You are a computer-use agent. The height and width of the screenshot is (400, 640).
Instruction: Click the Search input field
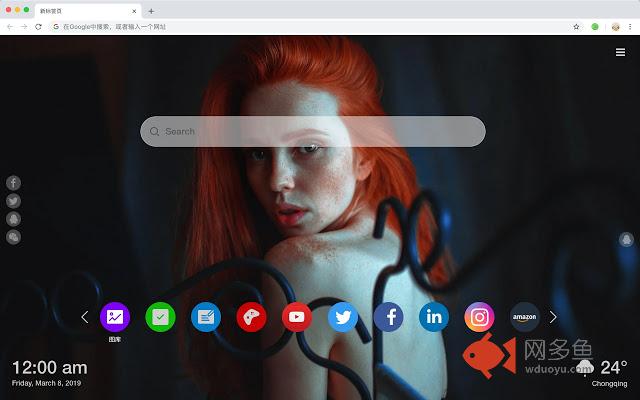313,131
